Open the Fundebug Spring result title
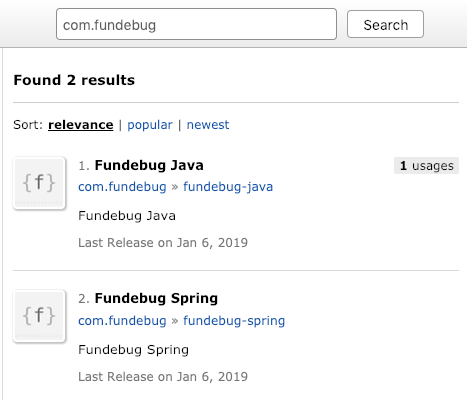Image resolution: width=467 pixels, height=400 pixels. (156, 298)
